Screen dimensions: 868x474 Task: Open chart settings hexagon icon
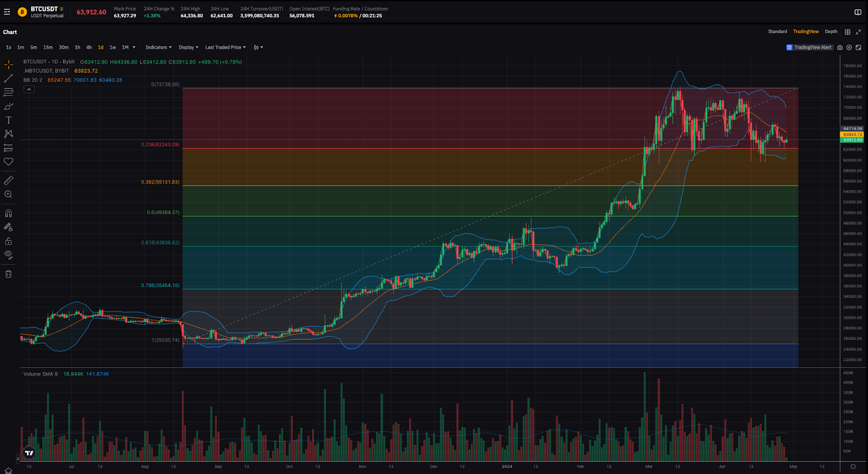click(x=849, y=47)
